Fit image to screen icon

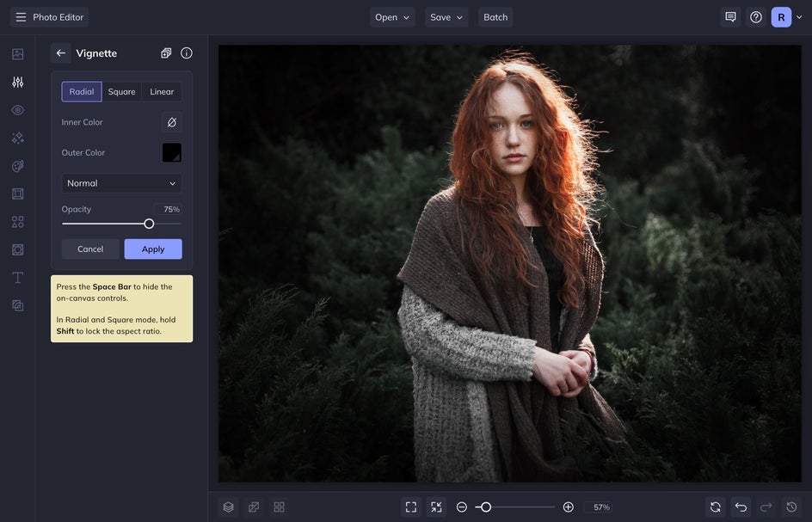click(x=411, y=507)
